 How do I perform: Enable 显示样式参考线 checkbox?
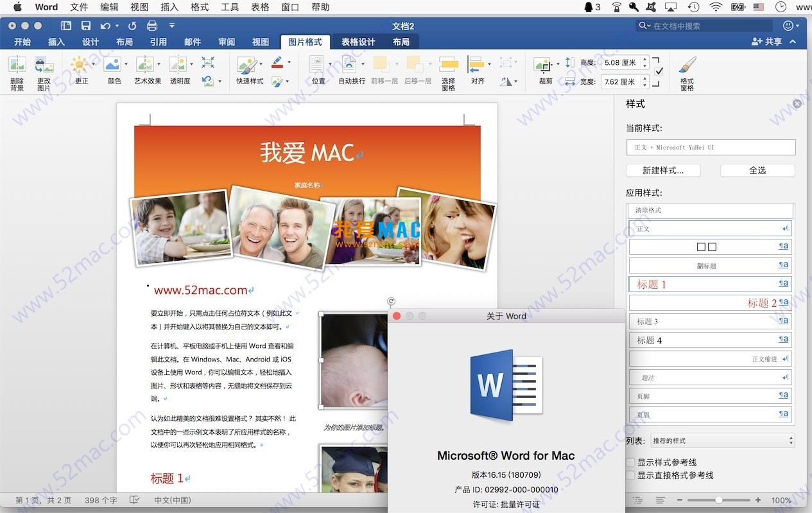click(630, 462)
